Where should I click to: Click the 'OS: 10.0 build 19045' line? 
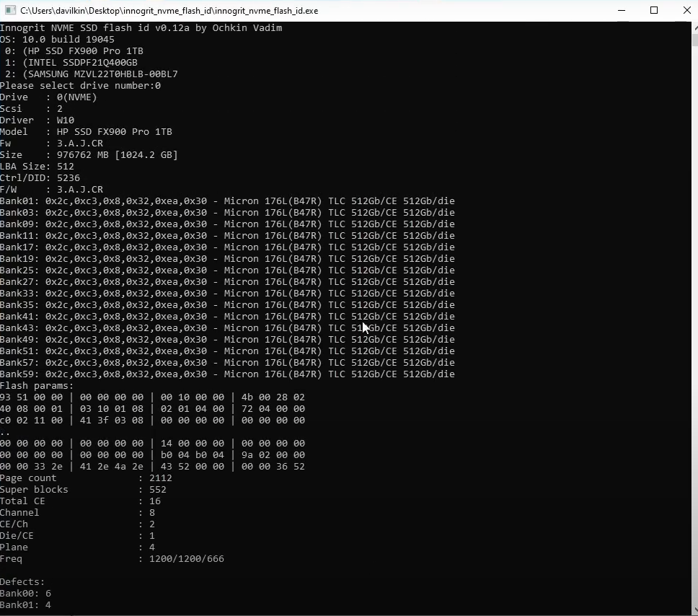click(x=57, y=40)
